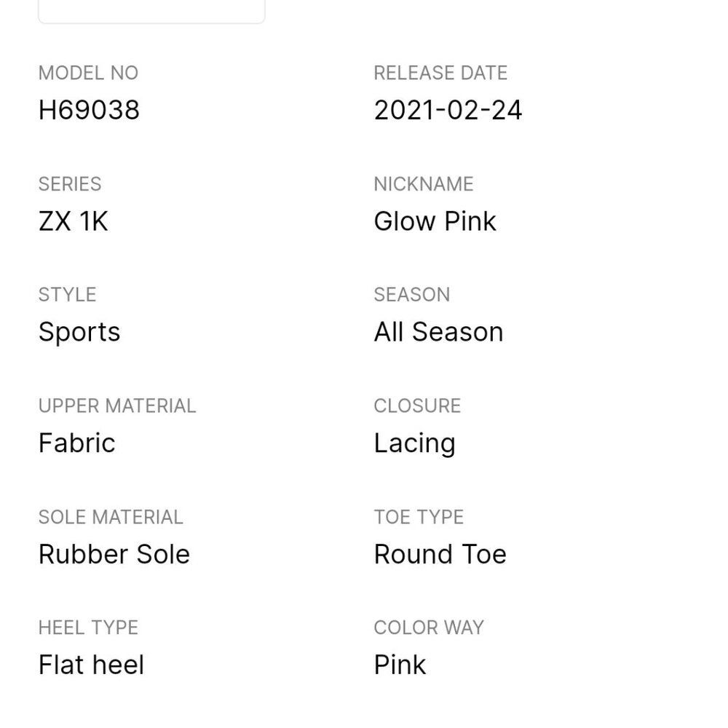
Task: Select the Pink color way value
Action: (x=400, y=665)
